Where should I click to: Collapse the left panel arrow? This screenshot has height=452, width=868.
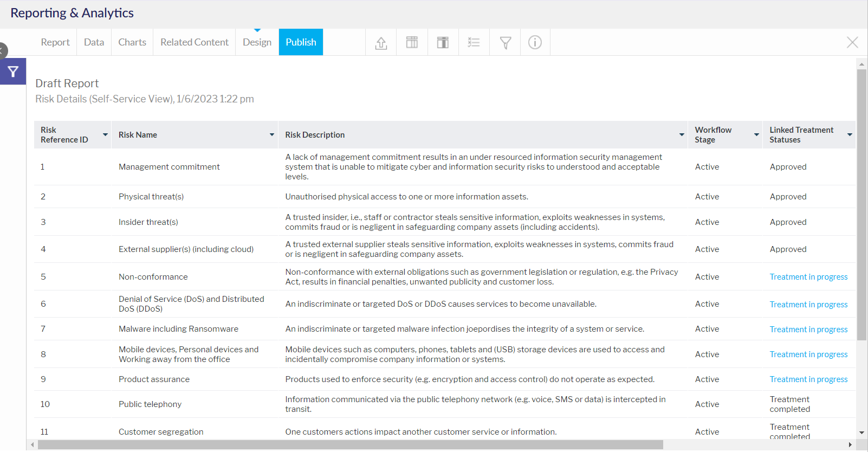point(3,51)
